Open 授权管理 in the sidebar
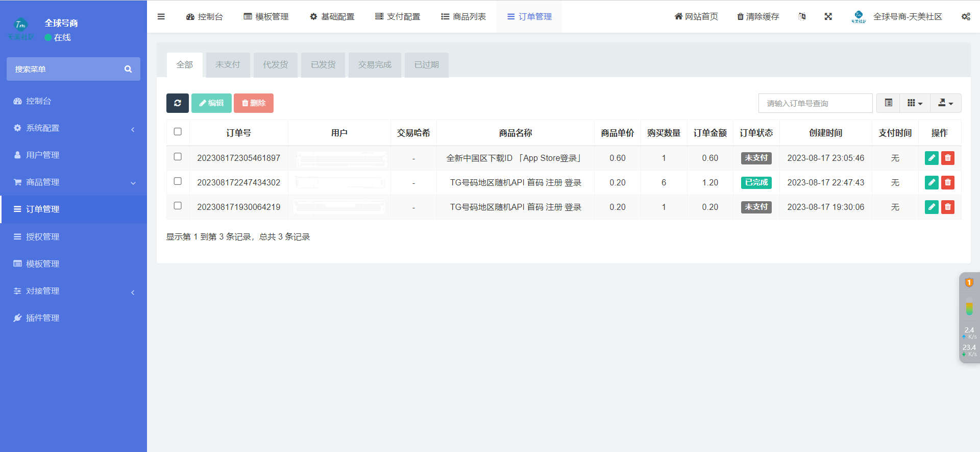 [x=73, y=237]
